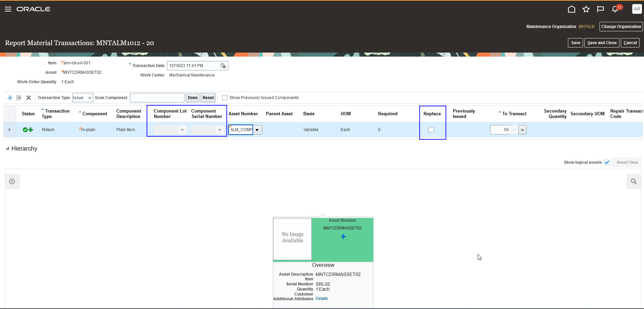
Task: Click the Asset Number column header
Action: click(243, 114)
